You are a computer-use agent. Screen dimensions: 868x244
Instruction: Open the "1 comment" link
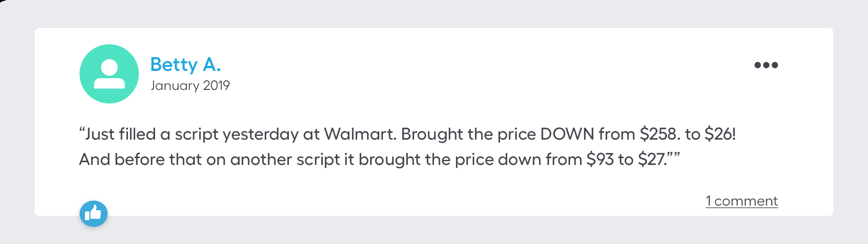[741, 201]
